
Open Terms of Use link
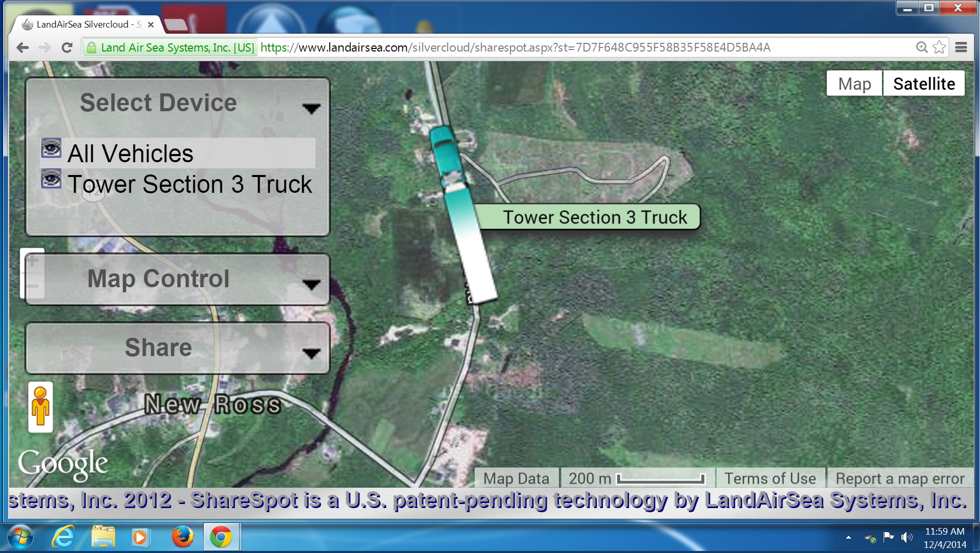pyautogui.click(x=770, y=479)
